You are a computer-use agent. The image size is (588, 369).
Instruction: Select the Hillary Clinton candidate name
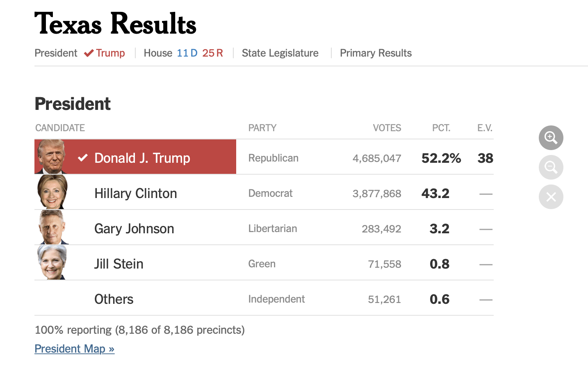tap(135, 194)
